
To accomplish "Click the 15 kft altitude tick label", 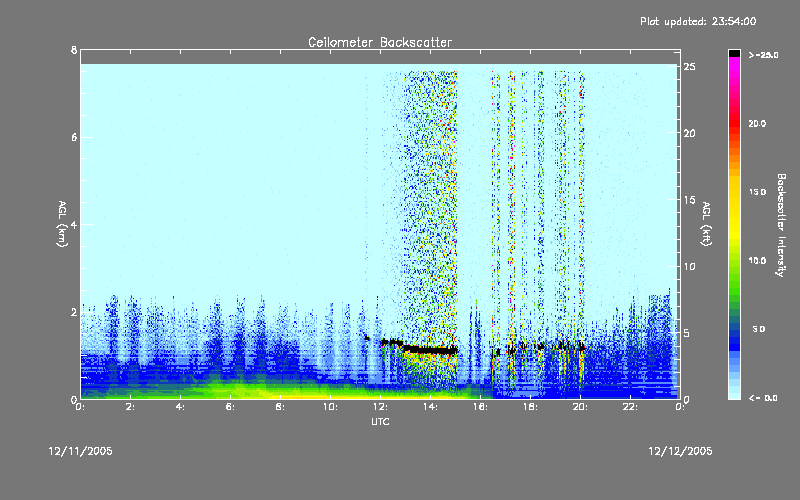I will click(x=690, y=200).
